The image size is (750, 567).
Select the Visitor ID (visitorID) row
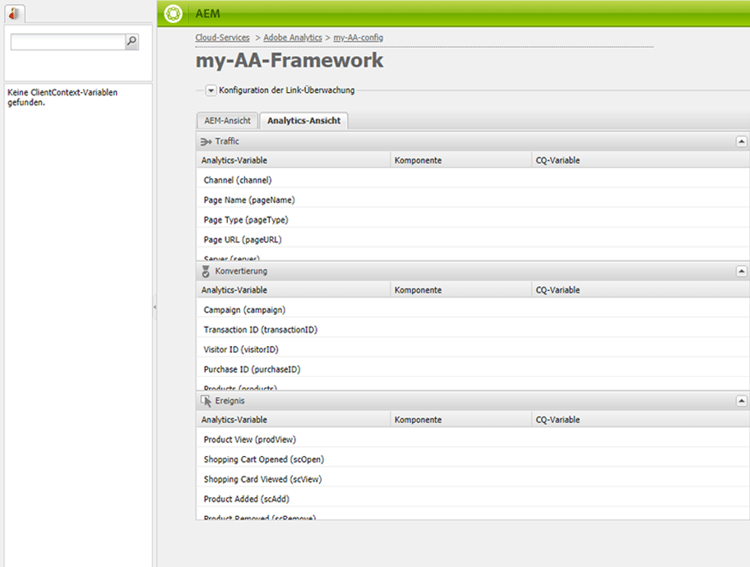click(x=473, y=349)
